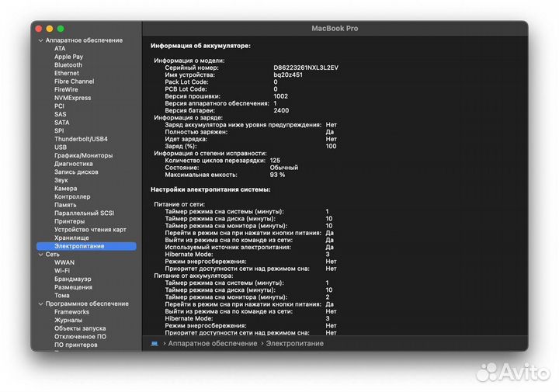Click the Питание от аккумулятора label

click(193, 276)
